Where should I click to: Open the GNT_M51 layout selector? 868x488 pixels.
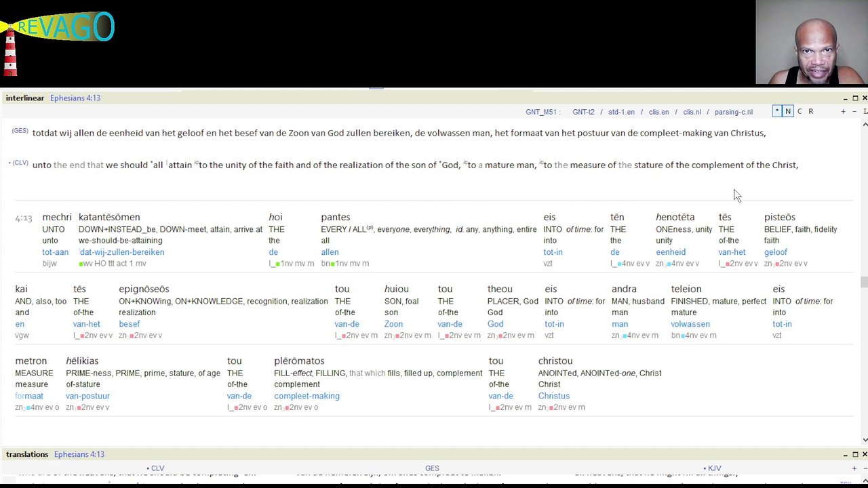click(542, 112)
